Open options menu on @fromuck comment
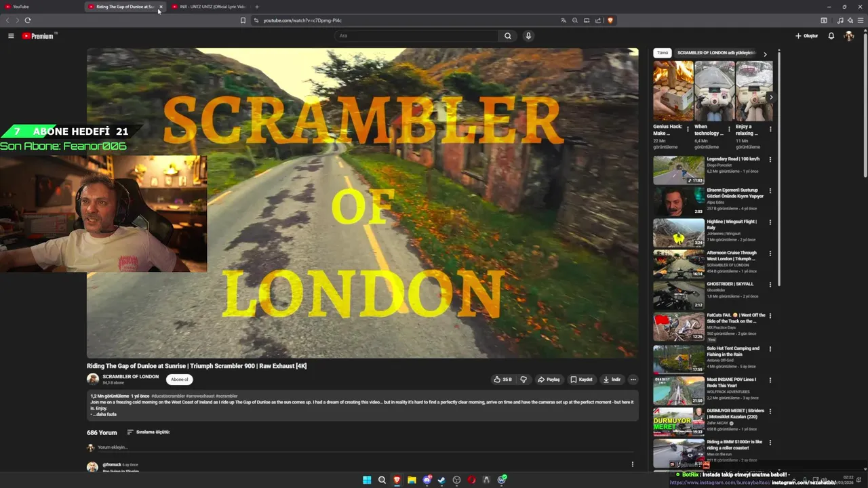 (633, 464)
